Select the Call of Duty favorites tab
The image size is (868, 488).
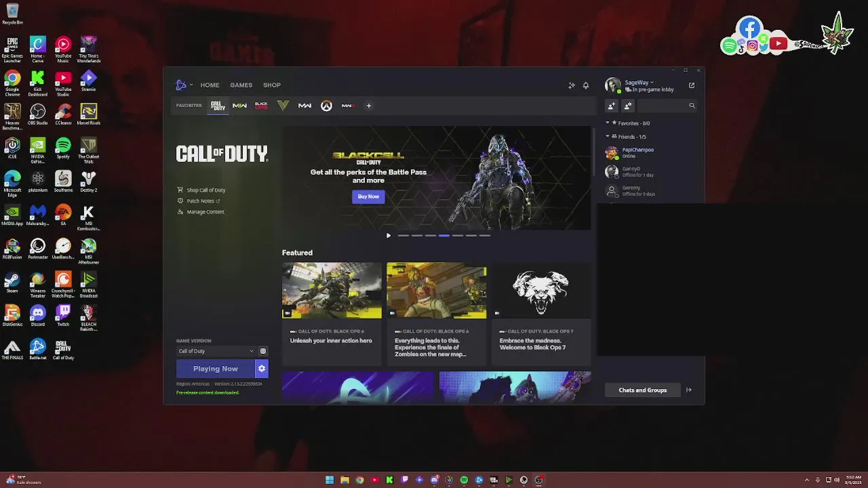pyautogui.click(x=218, y=106)
